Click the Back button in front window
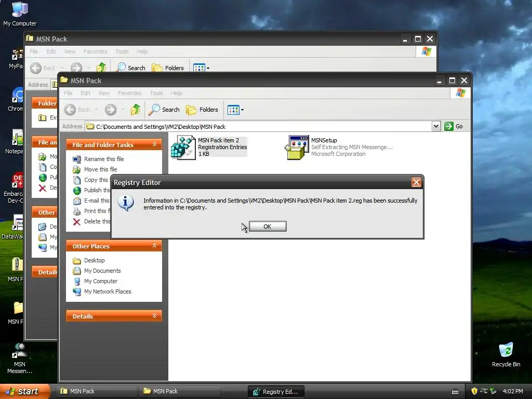532x399 pixels. (78, 110)
